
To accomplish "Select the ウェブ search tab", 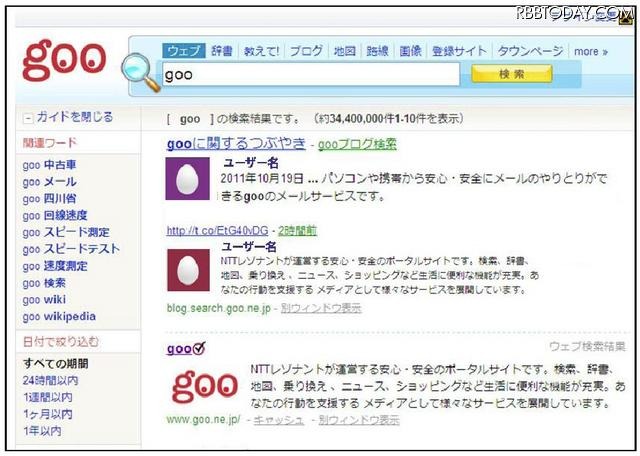I will (184, 51).
